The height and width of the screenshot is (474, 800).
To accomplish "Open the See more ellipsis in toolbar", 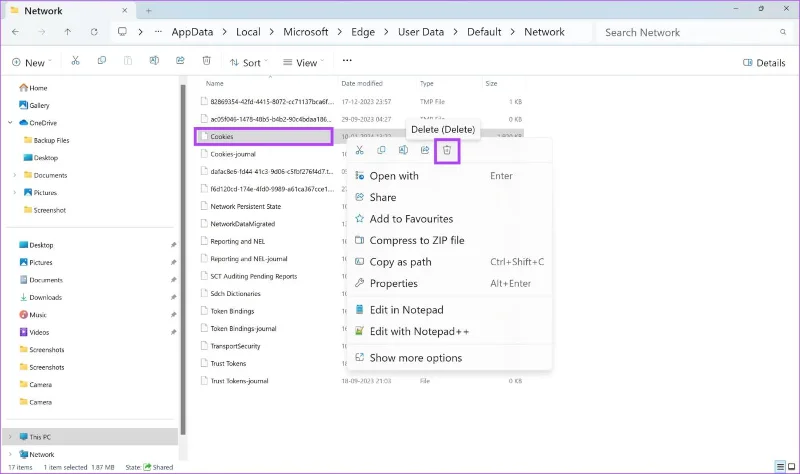I will pos(347,60).
